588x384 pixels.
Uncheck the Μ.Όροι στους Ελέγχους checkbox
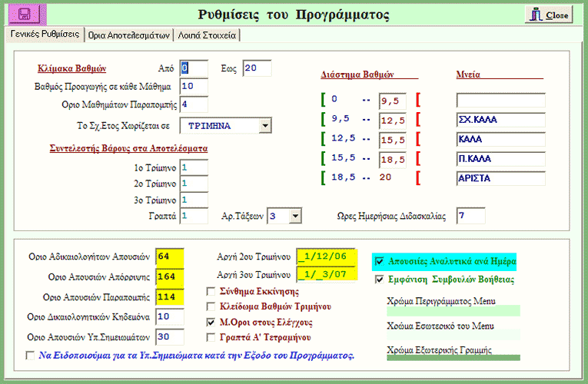tap(211, 322)
